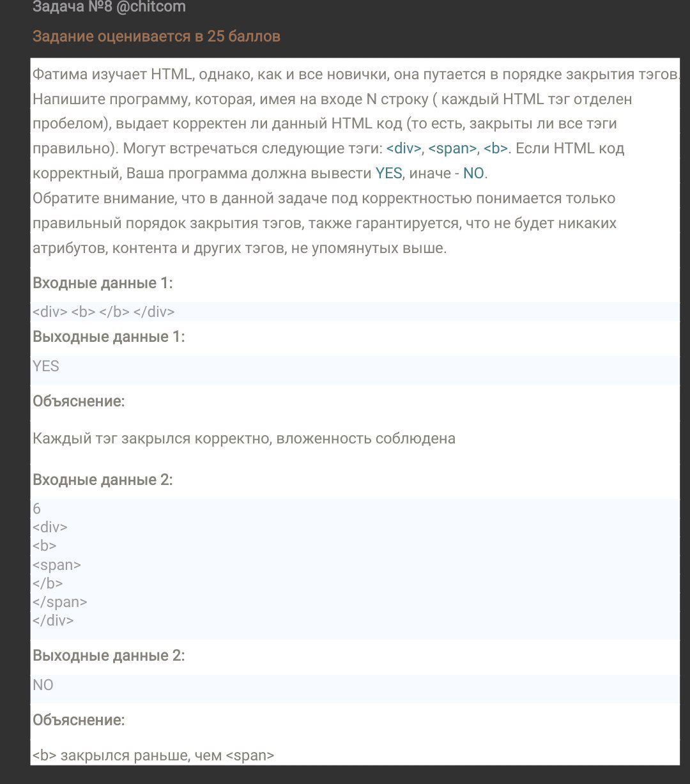Screen dimensions: 690x784
Task: Click the number 6 in the second input
Action: pyautogui.click(x=36, y=509)
